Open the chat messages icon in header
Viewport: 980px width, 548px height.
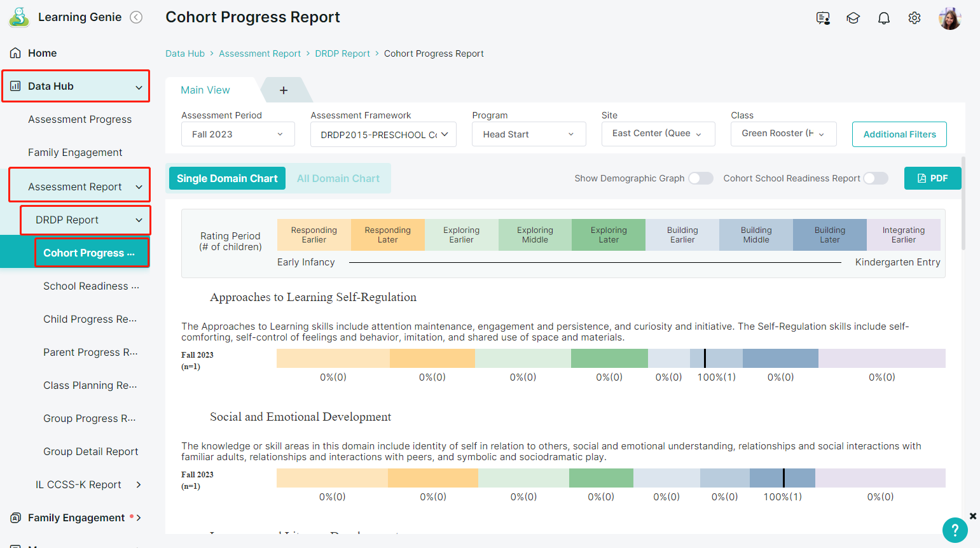pos(823,18)
